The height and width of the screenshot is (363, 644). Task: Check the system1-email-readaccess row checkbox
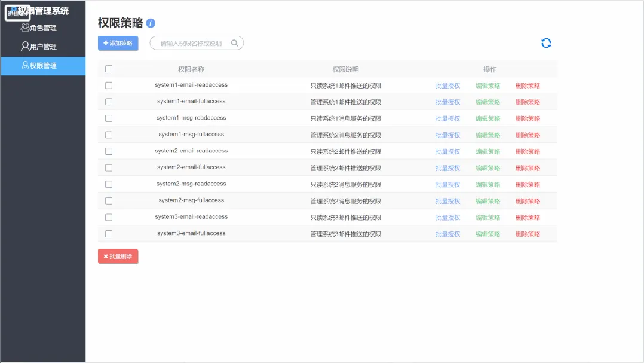(109, 85)
